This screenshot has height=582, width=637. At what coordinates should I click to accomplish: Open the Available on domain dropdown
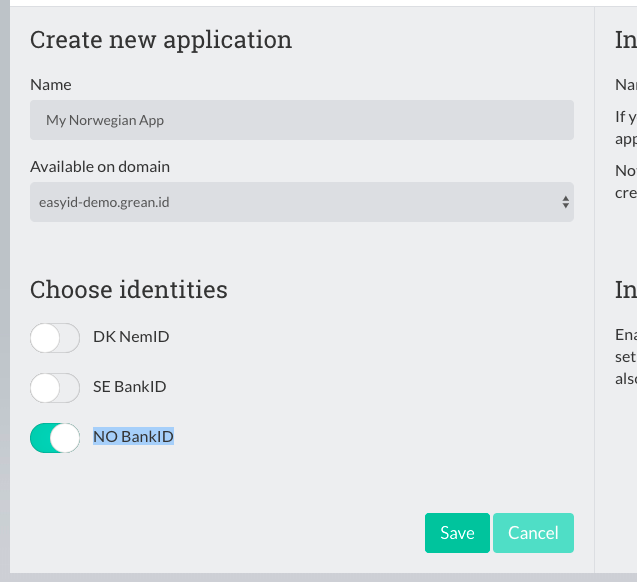[302, 202]
